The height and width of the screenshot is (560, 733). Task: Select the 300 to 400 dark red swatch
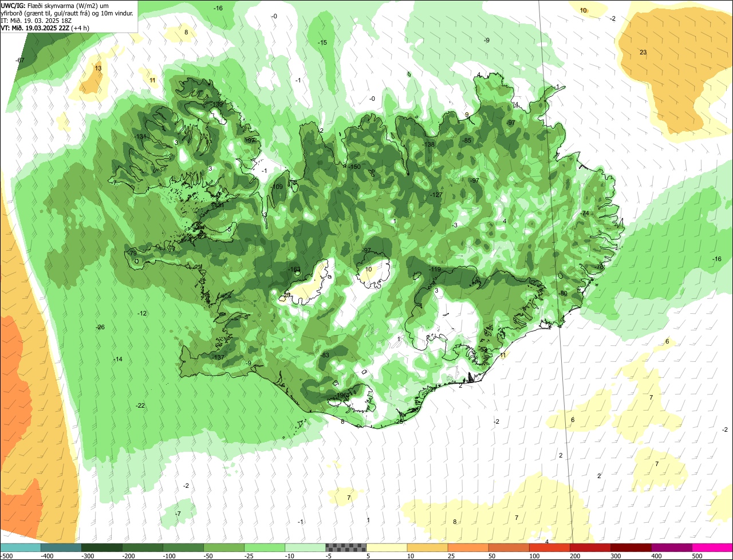(x=631, y=547)
